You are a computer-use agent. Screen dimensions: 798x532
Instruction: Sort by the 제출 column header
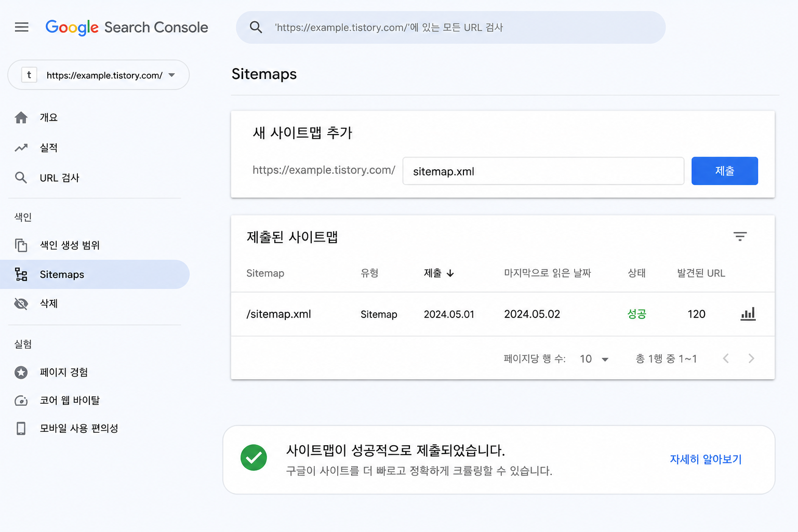pos(433,273)
